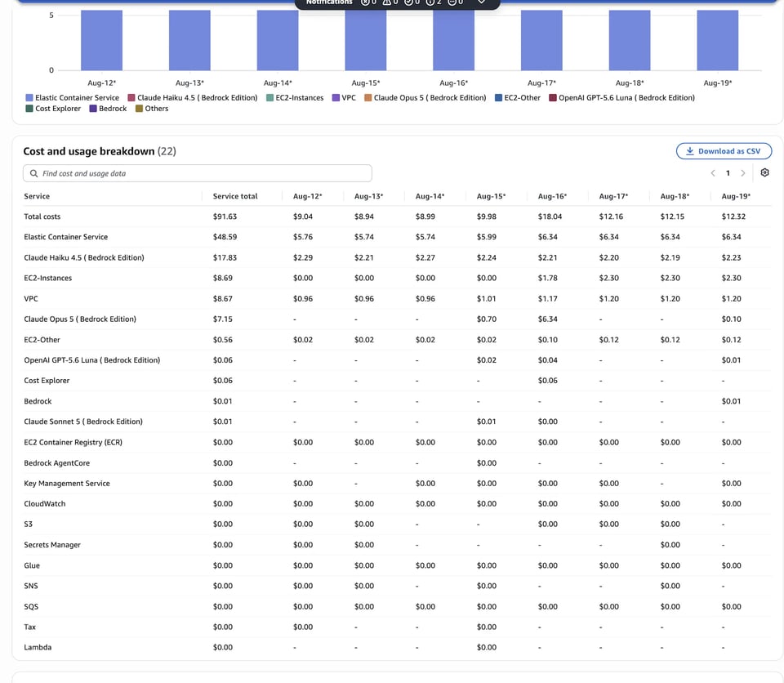Click the Bedrock AgentCore row label
Image resolution: width=784 pixels, height=683 pixels.
[x=57, y=463]
